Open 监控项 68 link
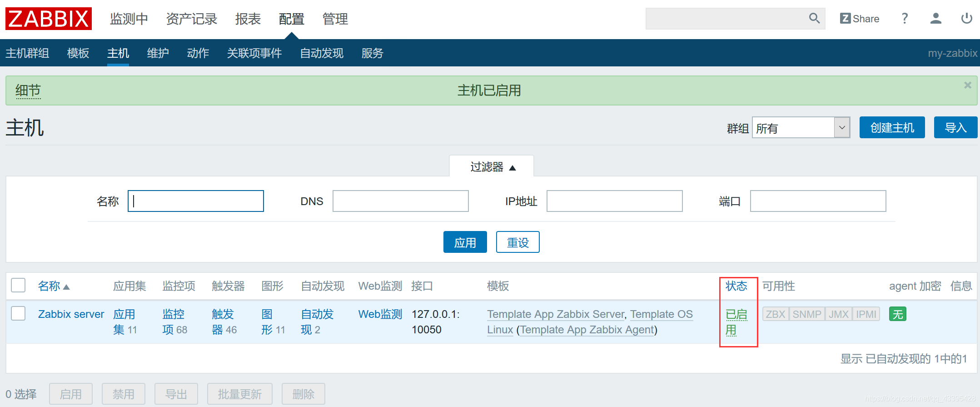The height and width of the screenshot is (407, 980). (x=174, y=322)
